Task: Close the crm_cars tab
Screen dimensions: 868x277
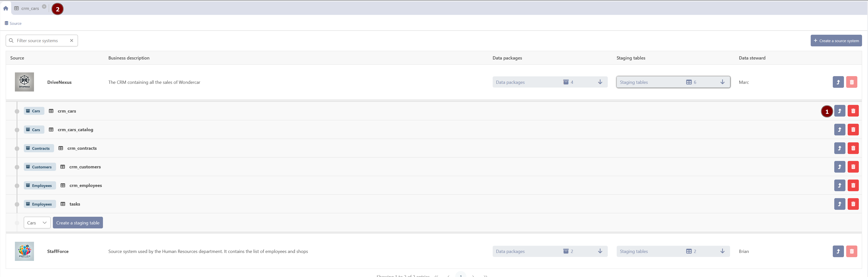Action: 44,6
